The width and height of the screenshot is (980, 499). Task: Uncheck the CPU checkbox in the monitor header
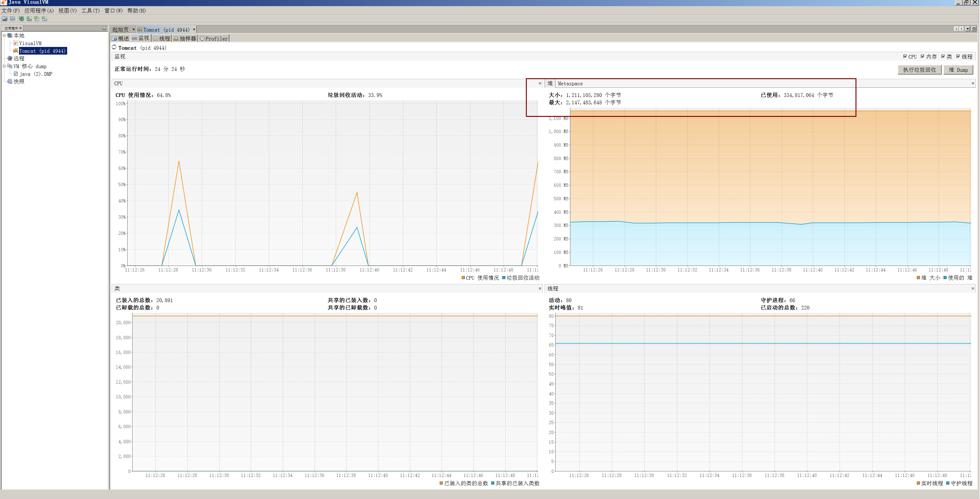pyautogui.click(x=906, y=57)
